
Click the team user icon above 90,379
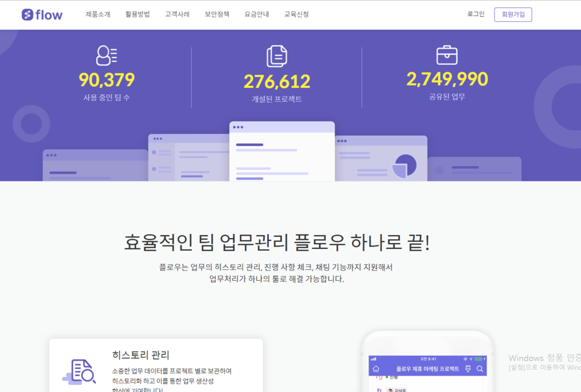106,55
